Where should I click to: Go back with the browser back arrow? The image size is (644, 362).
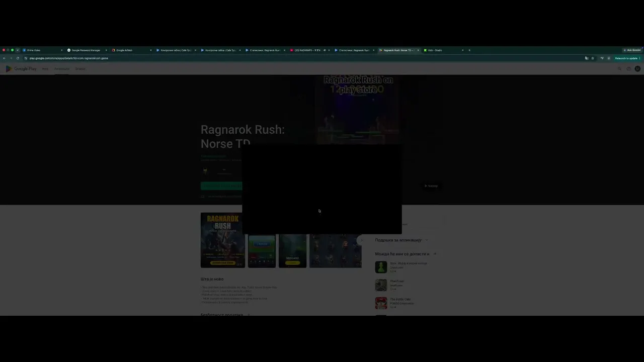(x=5, y=58)
